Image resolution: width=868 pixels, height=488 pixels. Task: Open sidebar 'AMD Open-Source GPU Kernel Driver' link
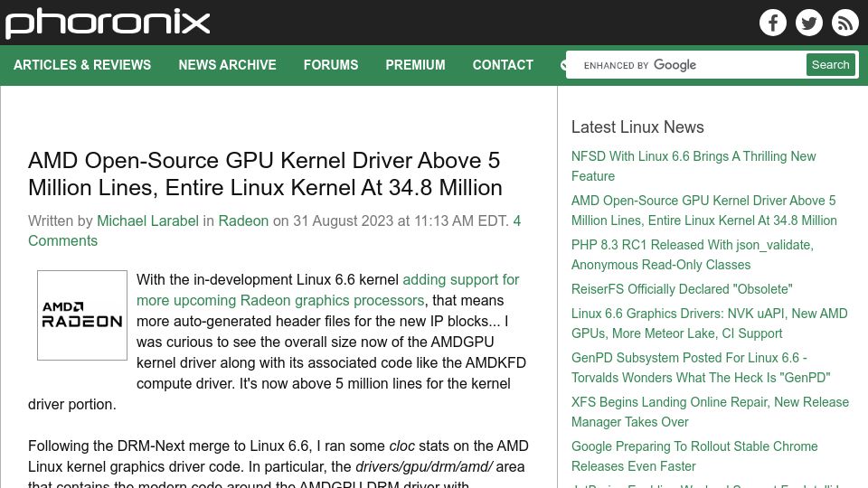(x=703, y=211)
